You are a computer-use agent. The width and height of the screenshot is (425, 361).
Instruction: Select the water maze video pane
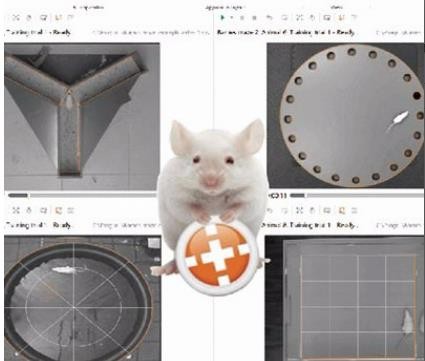(x=82, y=298)
